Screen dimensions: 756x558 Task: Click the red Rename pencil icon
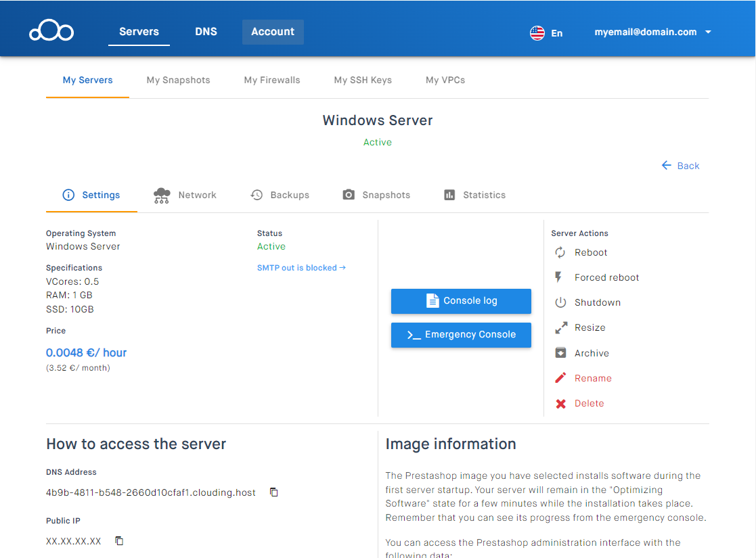pos(560,378)
